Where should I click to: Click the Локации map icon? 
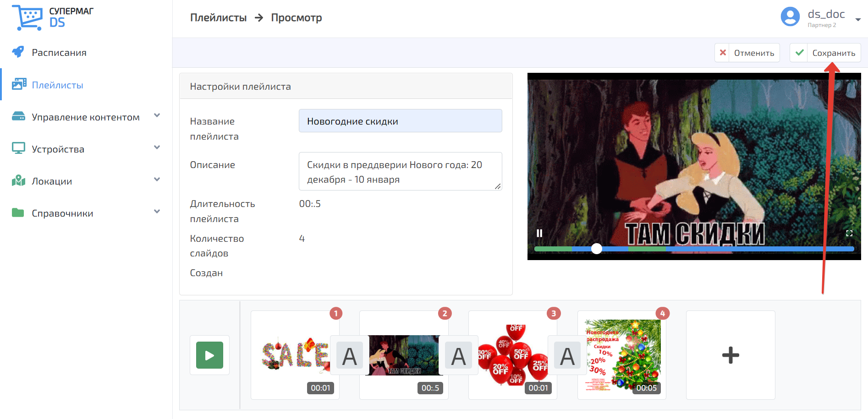tap(18, 180)
